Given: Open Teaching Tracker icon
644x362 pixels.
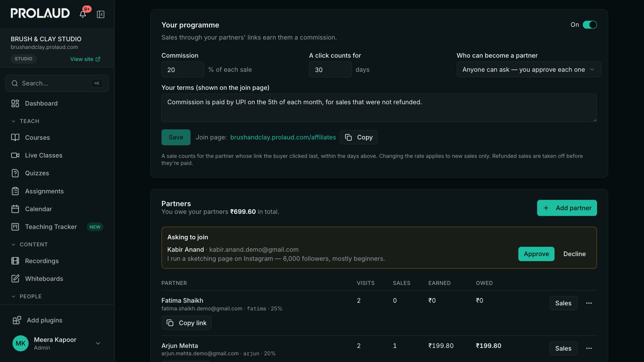Looking at the screenshot, I should [x=15, y=227].
